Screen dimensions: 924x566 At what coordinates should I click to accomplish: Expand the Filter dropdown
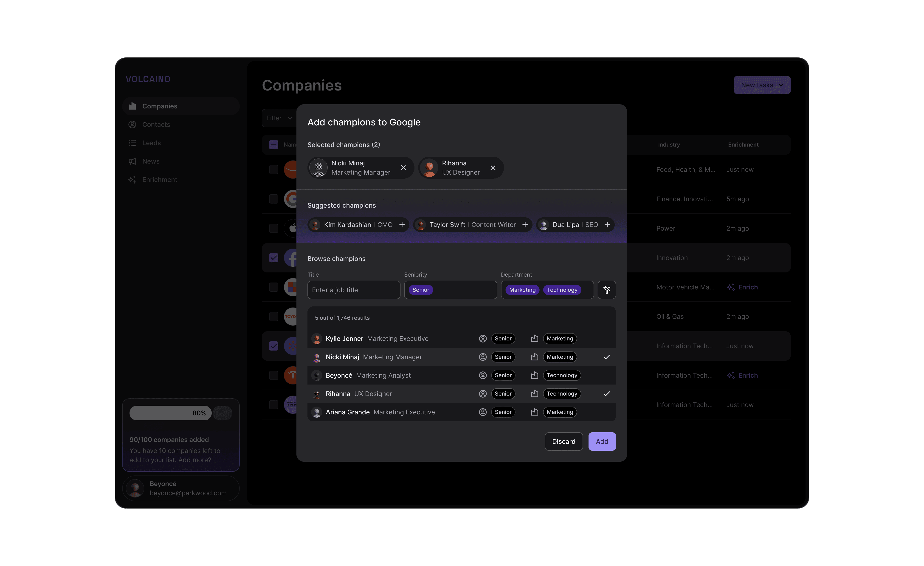(x=279, y=118)
